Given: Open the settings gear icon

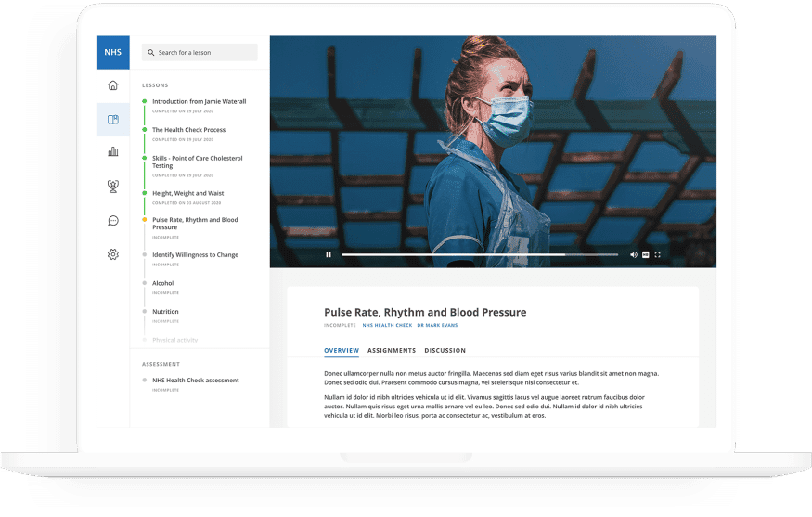Looking at the screenshot, I should coord(112,254).
